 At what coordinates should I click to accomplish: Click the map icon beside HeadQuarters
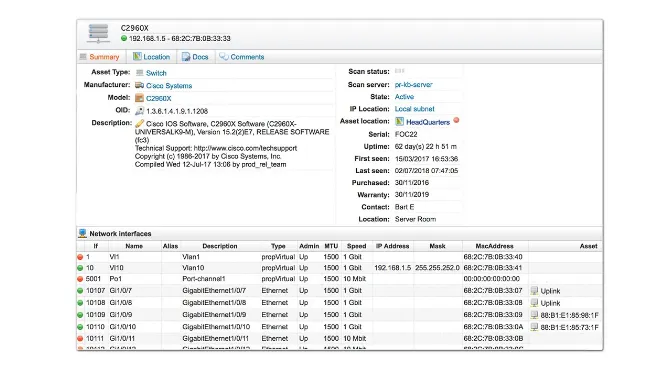(400, 122)
